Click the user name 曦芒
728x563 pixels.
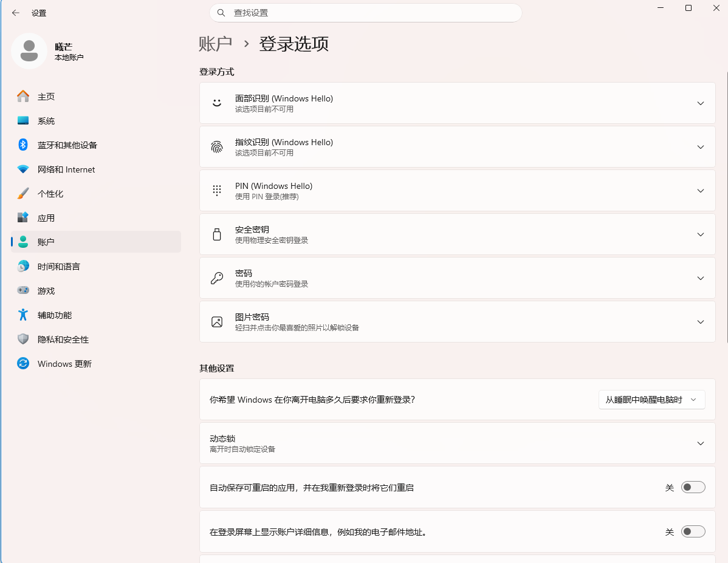pos(64,47)
